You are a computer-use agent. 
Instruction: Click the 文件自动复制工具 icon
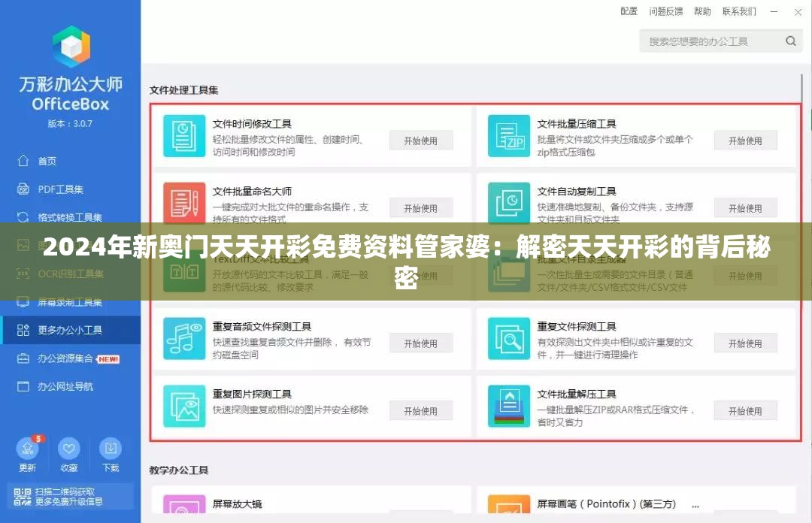[509, 202]
